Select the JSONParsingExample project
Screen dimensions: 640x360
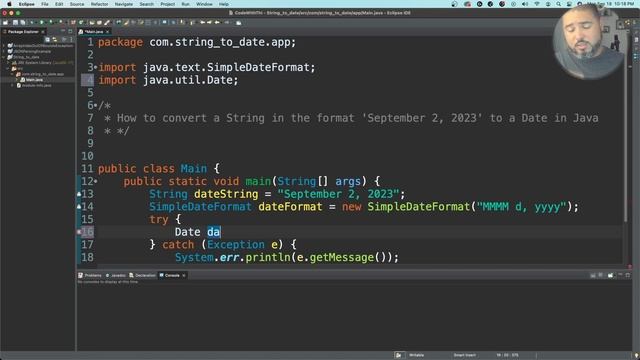[32, 51]
